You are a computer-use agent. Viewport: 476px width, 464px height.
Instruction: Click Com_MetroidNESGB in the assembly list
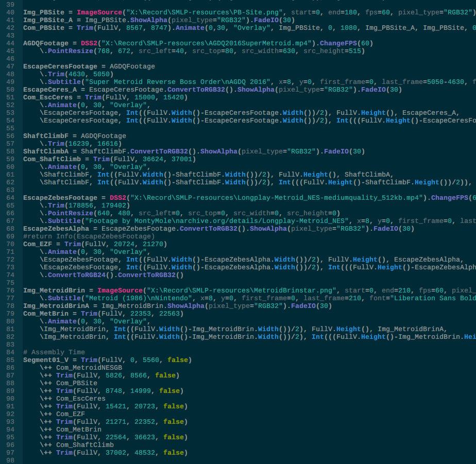point(89,368)
